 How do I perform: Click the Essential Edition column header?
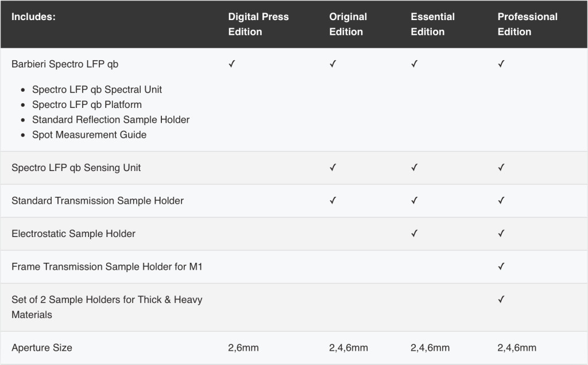(432, 24)
